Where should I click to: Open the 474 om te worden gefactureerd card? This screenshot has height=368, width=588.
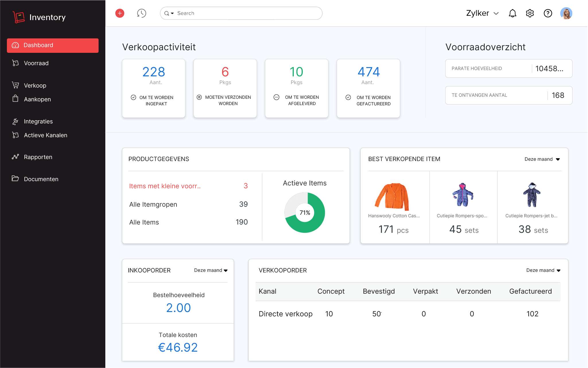pos(368,88)
